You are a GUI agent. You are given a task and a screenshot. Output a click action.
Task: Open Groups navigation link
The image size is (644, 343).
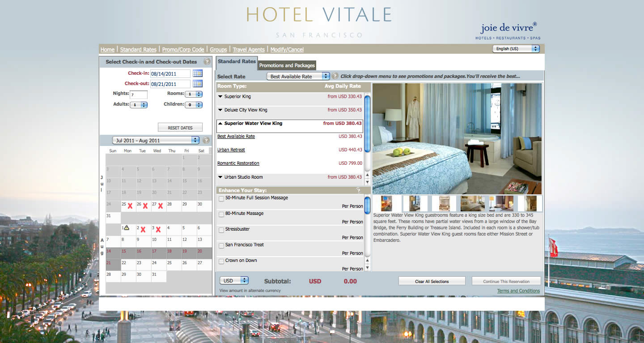pyautogui.click(x=218, y=50)
